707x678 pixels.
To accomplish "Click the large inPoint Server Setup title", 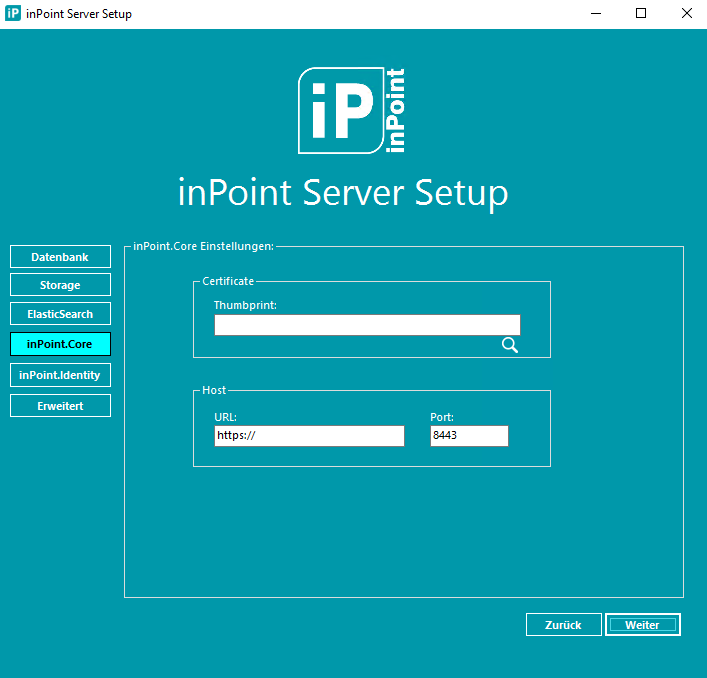I will (343, 193).
